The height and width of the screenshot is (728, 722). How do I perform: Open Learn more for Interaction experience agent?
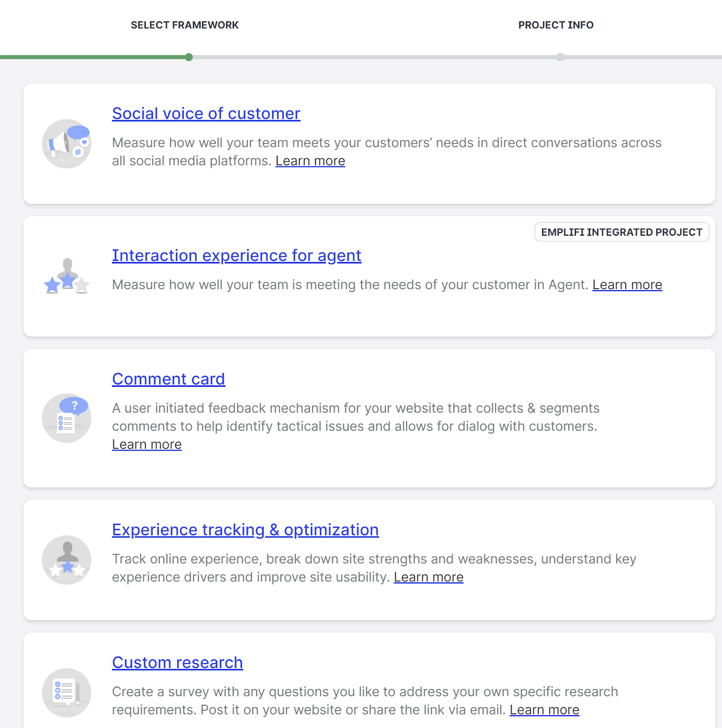pos(627,285)
